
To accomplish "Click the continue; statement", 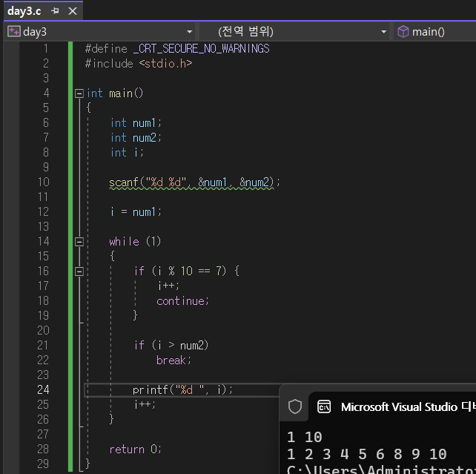I will point(182,301).
